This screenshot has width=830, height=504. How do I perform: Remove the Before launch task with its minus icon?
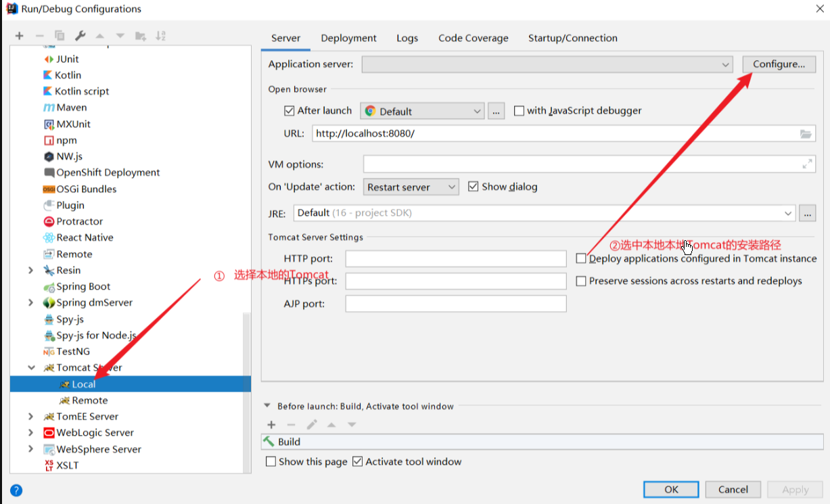(292, 425)
